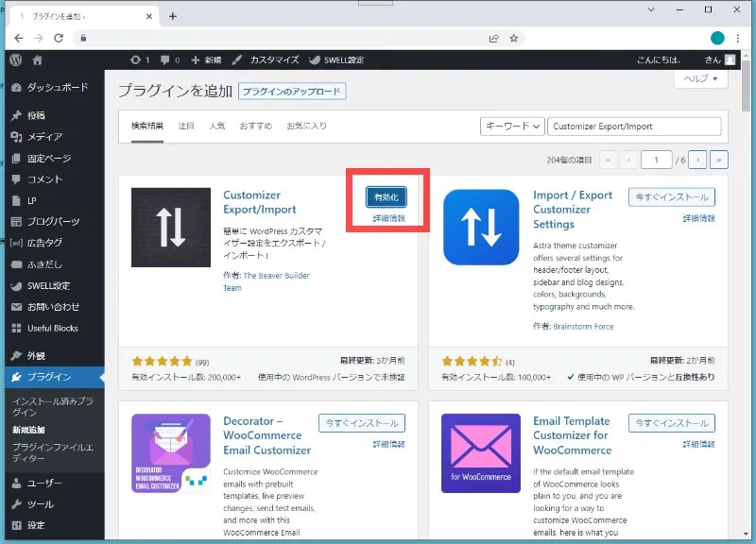
Task: Open 詳細情報 for Email Template Customizer
Action: click(x=698, y=444)
